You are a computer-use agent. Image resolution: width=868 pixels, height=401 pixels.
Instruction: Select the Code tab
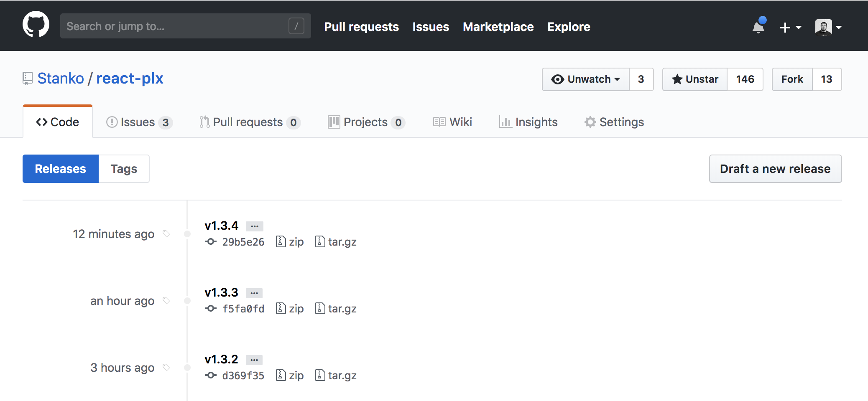[58, 122]
